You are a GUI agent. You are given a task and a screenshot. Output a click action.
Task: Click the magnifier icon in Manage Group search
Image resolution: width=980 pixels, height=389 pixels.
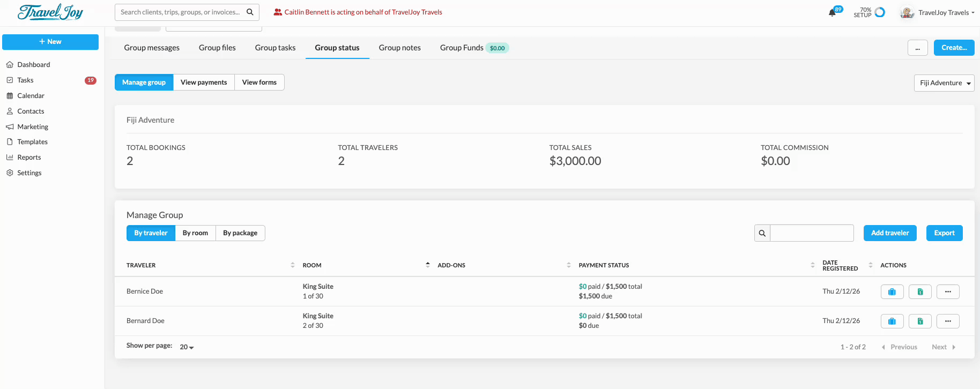(x=762, y=233)
